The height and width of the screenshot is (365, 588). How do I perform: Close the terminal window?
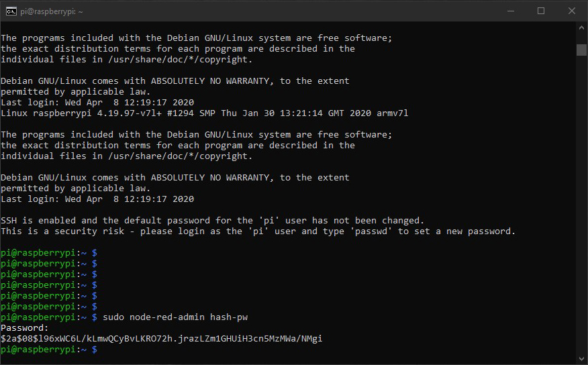571,11
